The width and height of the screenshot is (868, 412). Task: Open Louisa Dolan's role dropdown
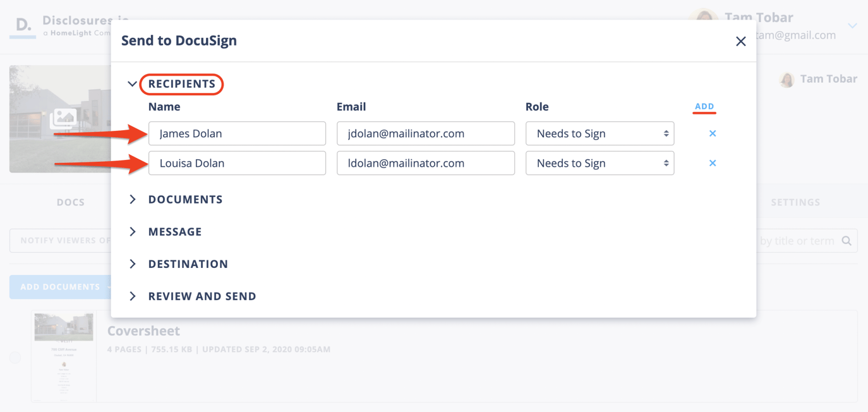click(599, 163)
